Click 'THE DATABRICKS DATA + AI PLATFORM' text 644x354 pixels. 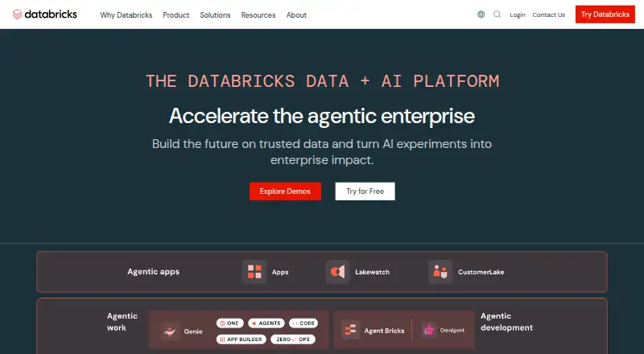[x=323, y=81]
